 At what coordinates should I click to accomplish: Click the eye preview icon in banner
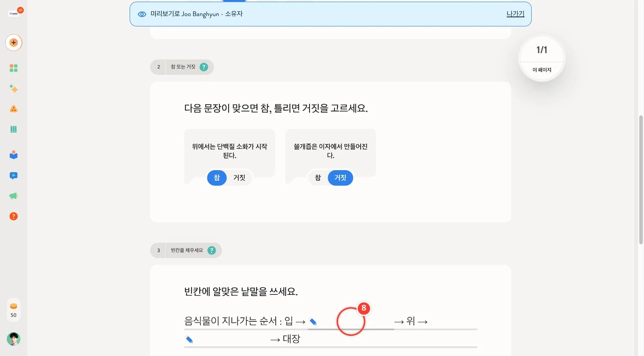click(x=142, y=14)
